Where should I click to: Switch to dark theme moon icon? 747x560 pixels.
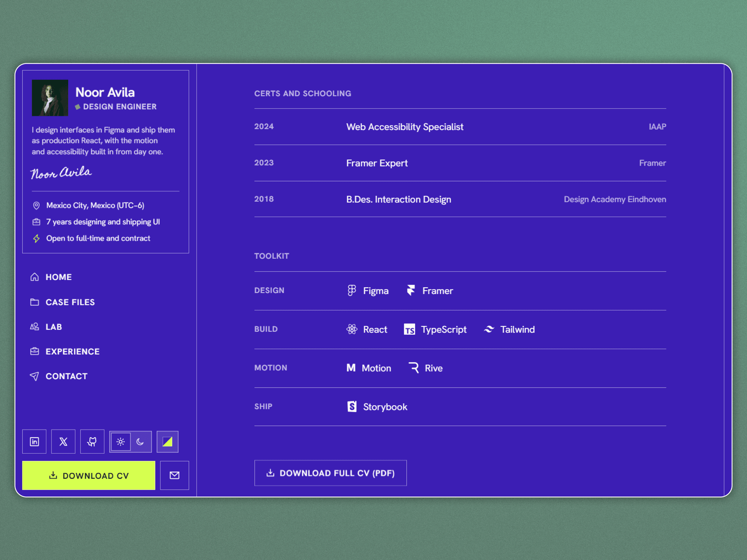[x=140, y=442]
